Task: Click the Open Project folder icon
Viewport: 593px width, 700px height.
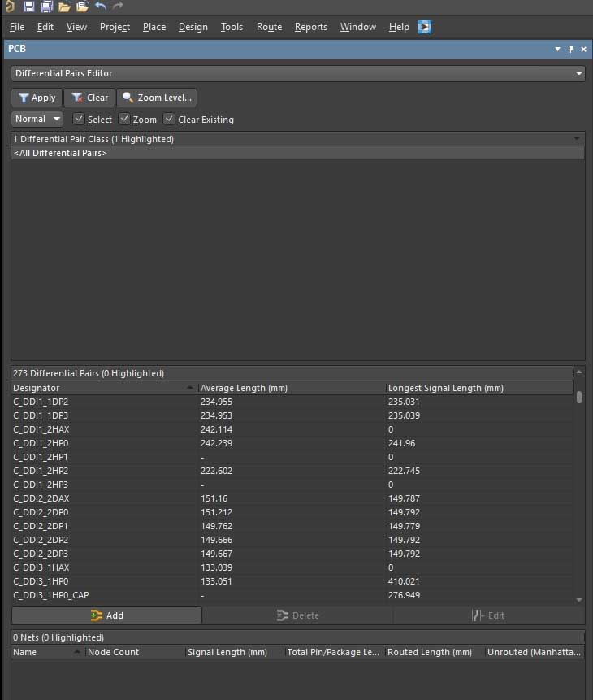Action: 82,7
